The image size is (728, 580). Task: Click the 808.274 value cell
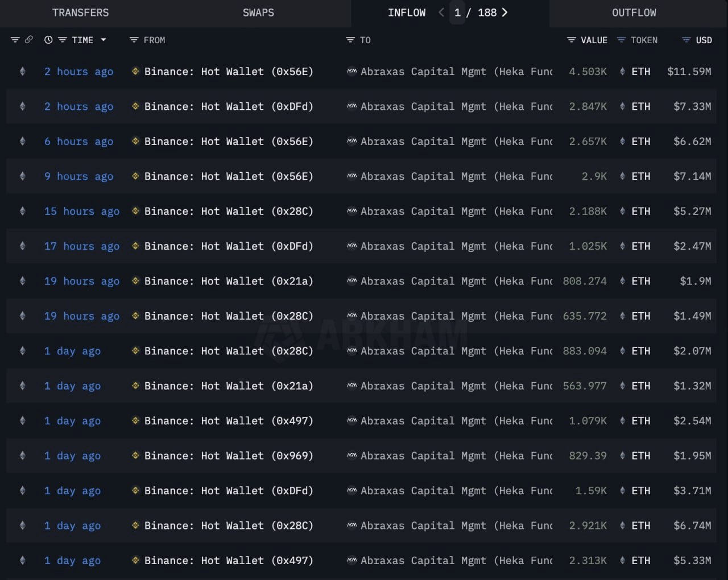click(x=585, y=281)
